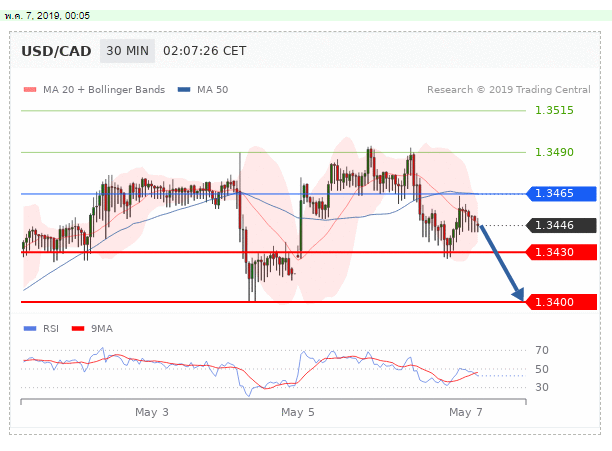Click the 1.3515 resistance level label
The image size is (612, 451).
554,110
